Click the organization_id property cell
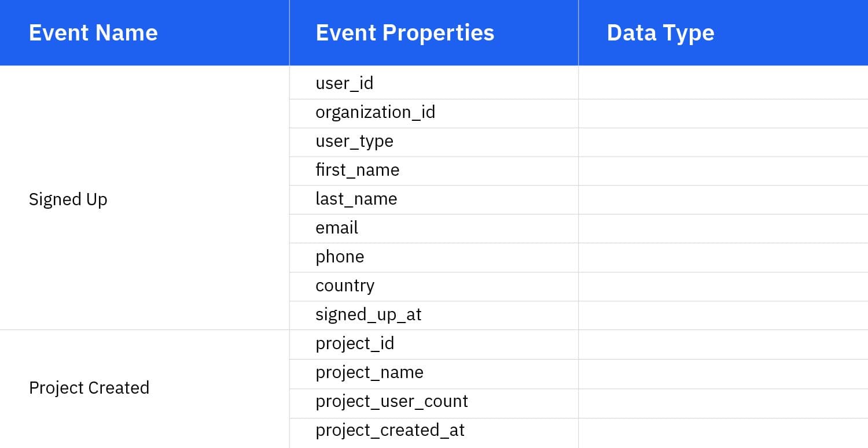 [x=375, y=112]
